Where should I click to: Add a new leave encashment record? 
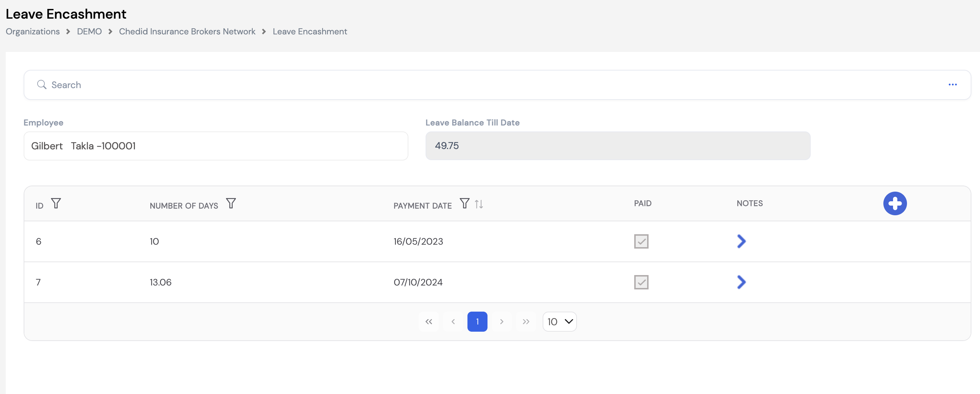pyautogui.click(x=895, y=203)
